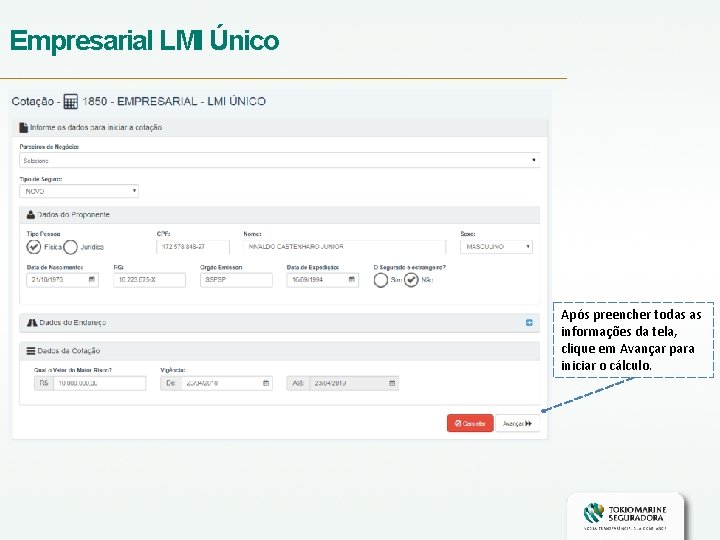Open calendar icon for Data de Nascimento
This screenshot has width=720, height=540.
click(91, 279)
